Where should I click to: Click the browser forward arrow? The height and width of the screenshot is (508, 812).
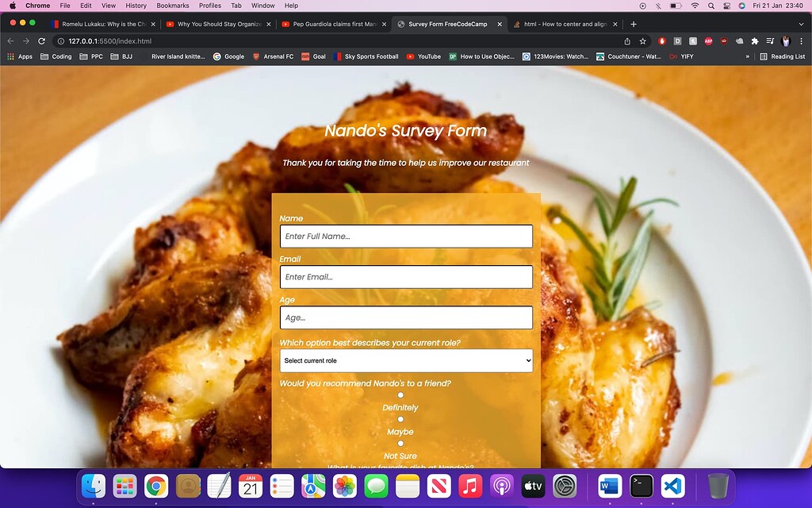point(26,41)
